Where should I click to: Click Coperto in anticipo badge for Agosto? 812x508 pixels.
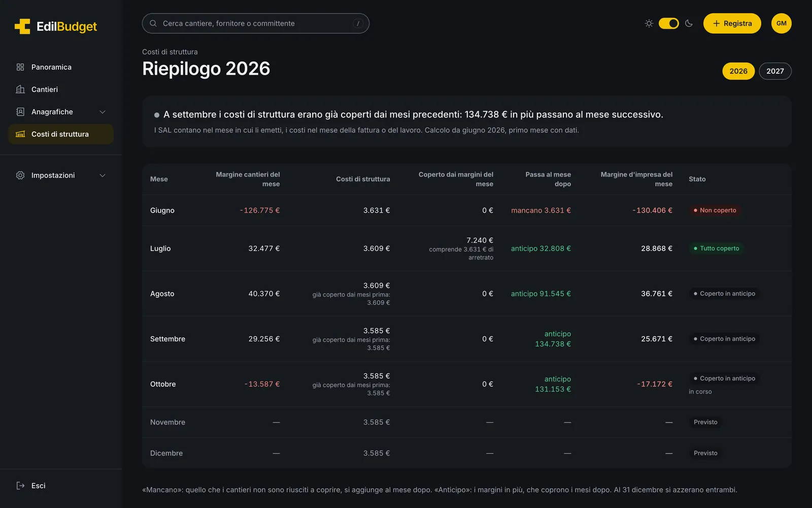coord(724,294)
